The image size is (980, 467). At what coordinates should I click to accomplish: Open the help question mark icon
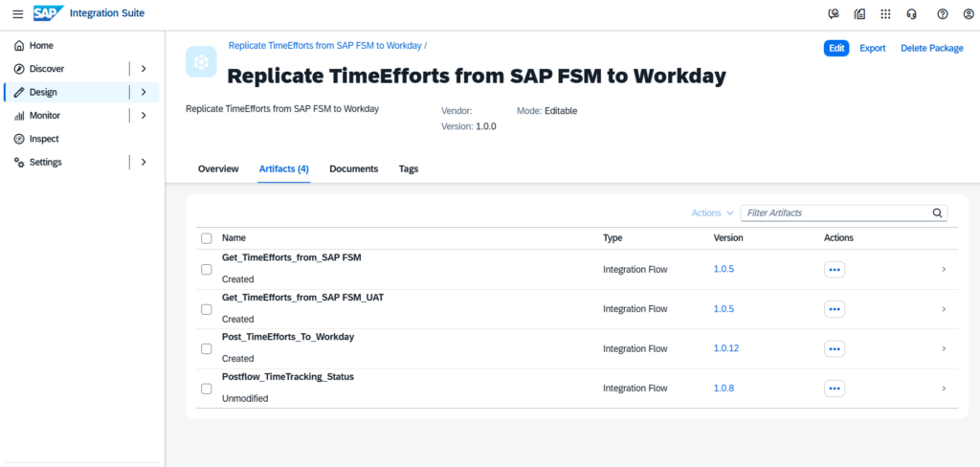pyautogui.click(x=943, y=13)
